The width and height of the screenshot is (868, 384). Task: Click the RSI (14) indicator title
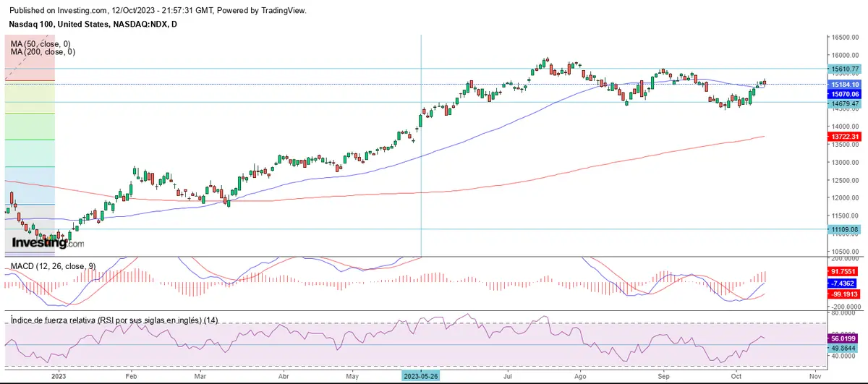point(114,320)
